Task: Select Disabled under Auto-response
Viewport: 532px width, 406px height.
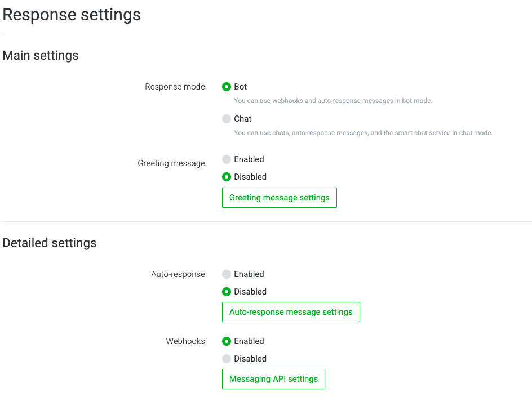Action: point(227,292)
